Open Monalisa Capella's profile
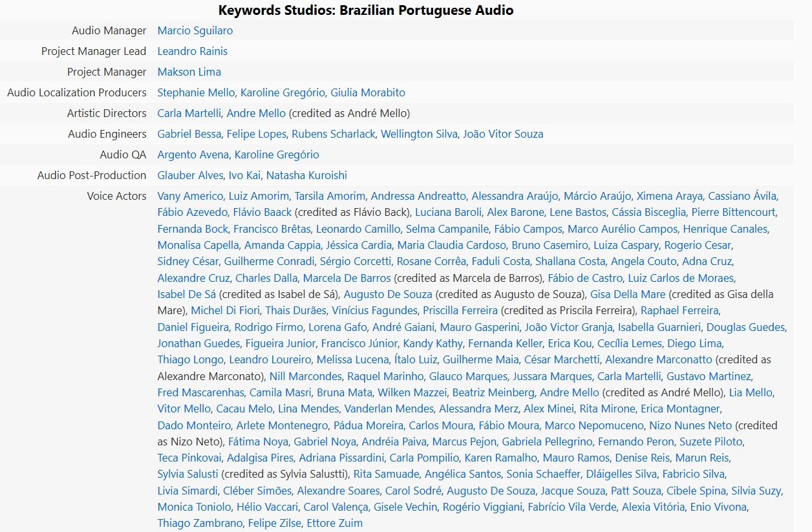 (198, 245)
